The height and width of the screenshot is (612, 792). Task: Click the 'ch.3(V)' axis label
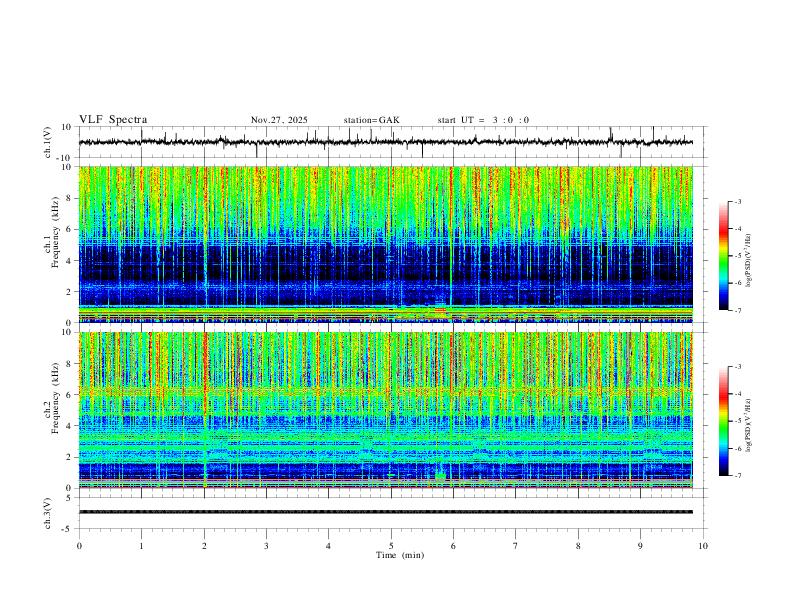click(x=48, y=513)
